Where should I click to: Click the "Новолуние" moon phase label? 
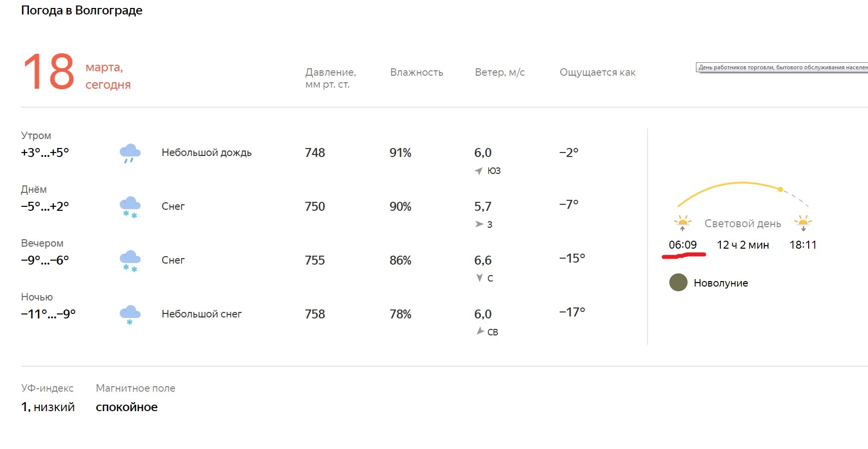coord(721,283)
